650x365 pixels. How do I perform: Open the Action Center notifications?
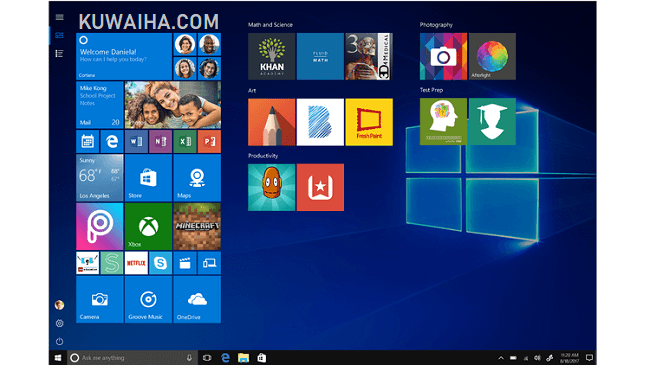pos(589,358)
